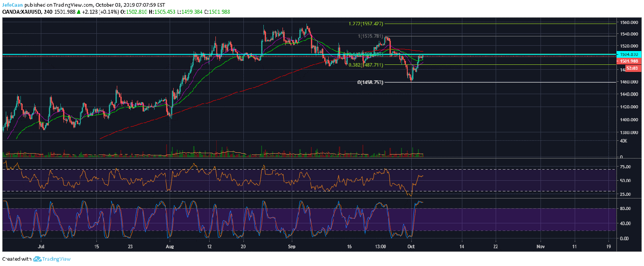
Task: Click the 16 date label on the time axis
Action: 350,246
